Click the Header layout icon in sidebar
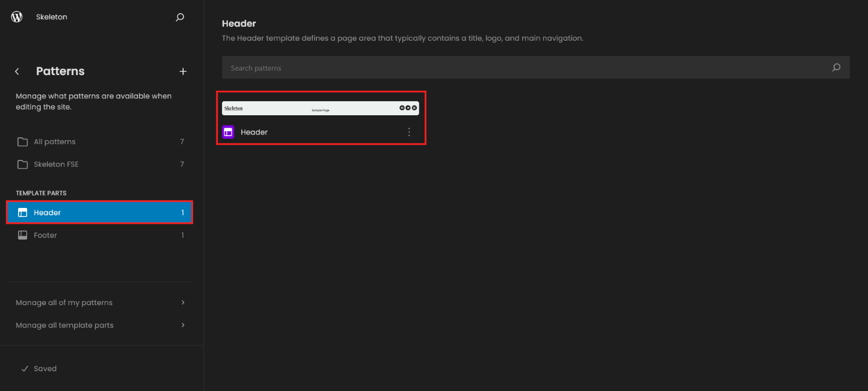Screen dimensions: 868x391 (23, 212)
